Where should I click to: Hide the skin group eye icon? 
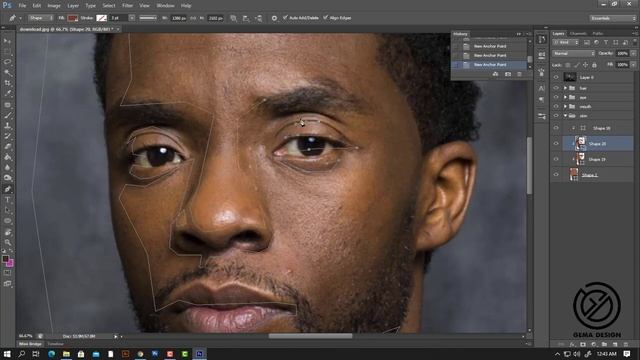[x=556, y=116]
